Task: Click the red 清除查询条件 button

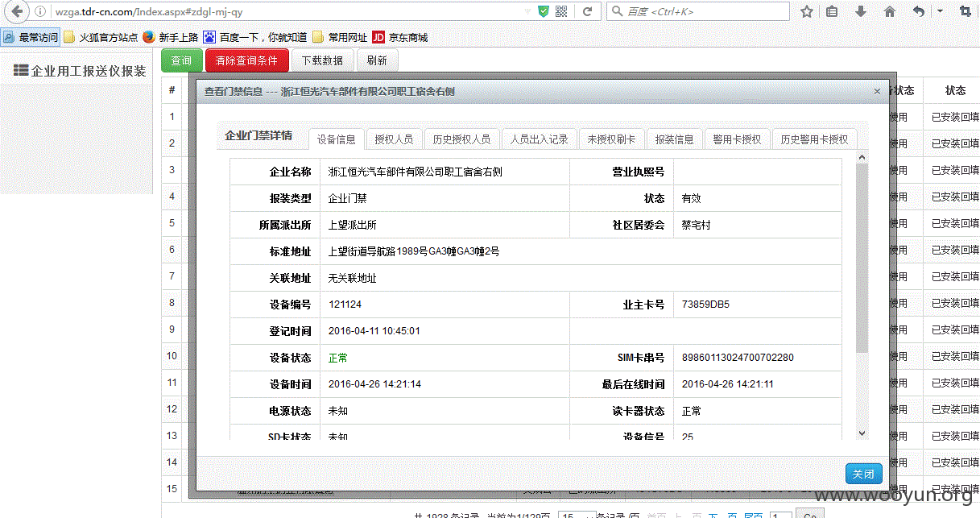Action: (246, 60)
